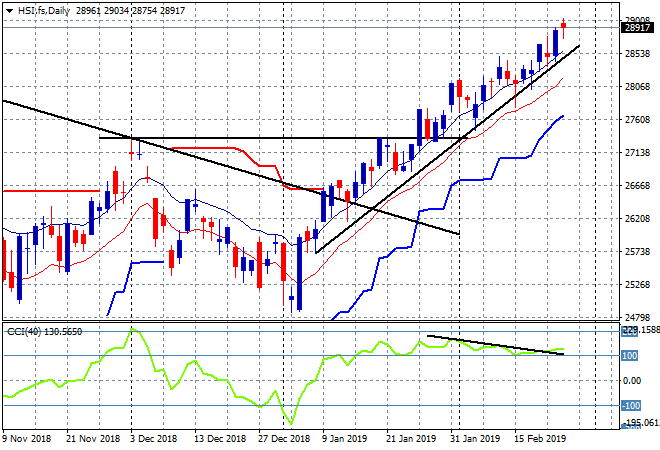The width and height of the screenshot is (660, 450).
Task: Click the 21 Jan 2019 date label
Action: pos(411,438)
